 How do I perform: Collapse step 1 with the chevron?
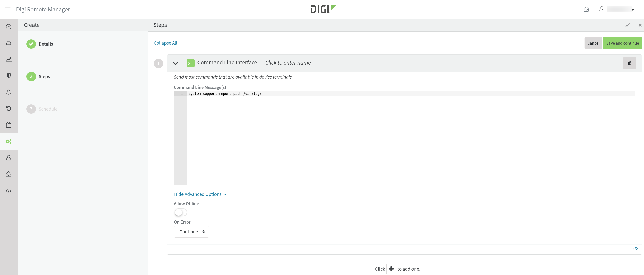pyautogui.click(x=175, y=63)
